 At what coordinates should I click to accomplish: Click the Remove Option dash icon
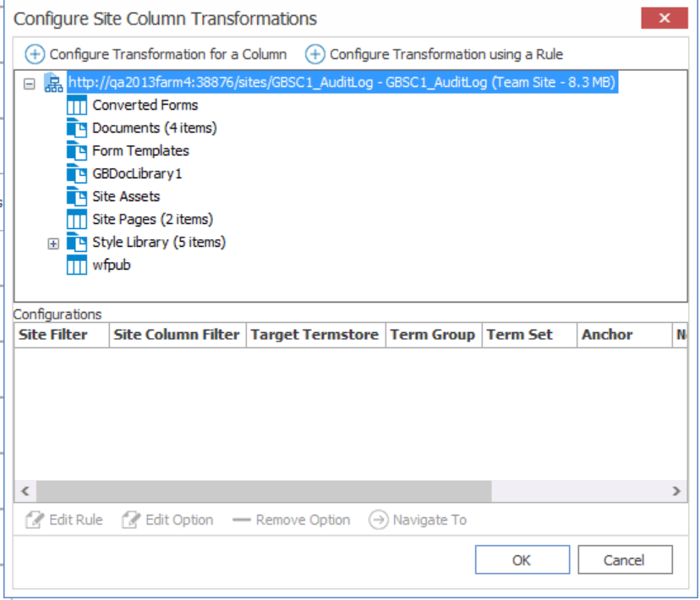[243, 520]
